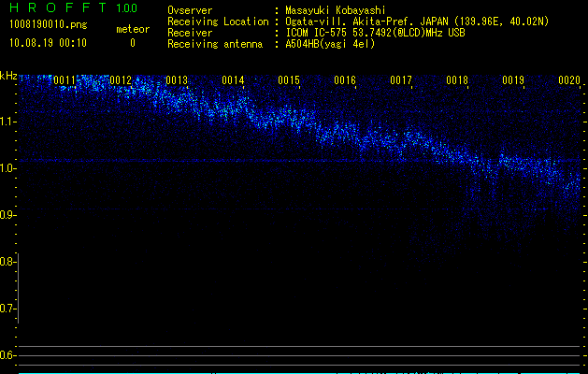The height and width of the screenshot is (374, 588).
Task: Click the 0011 time marker
Action: point(65,80)
